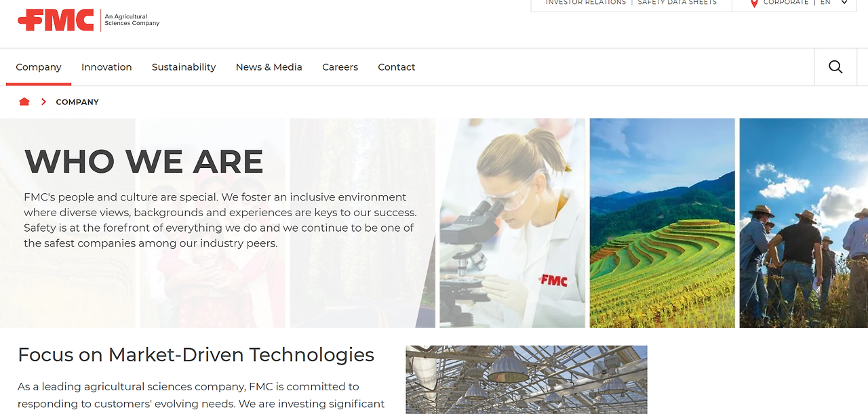Image resolution: width=868 pixels, height=414 pixels.
Task: Click the farmers in field photo
Action: (804, 223)
